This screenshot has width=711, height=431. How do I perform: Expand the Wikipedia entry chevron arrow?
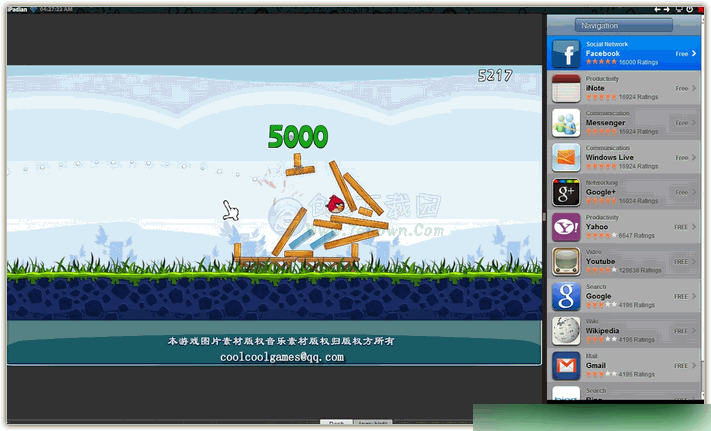[x=694, y=331]
